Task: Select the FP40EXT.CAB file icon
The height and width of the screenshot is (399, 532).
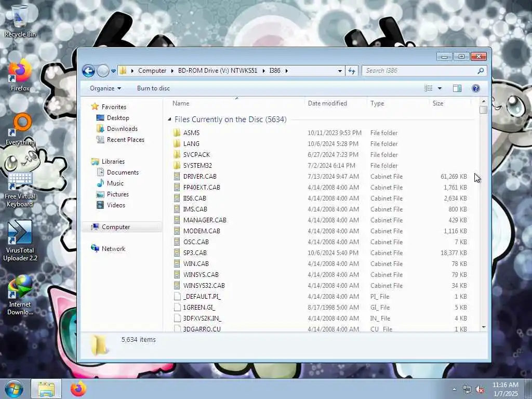Action: pyautogui.click(x=177, y=187)
